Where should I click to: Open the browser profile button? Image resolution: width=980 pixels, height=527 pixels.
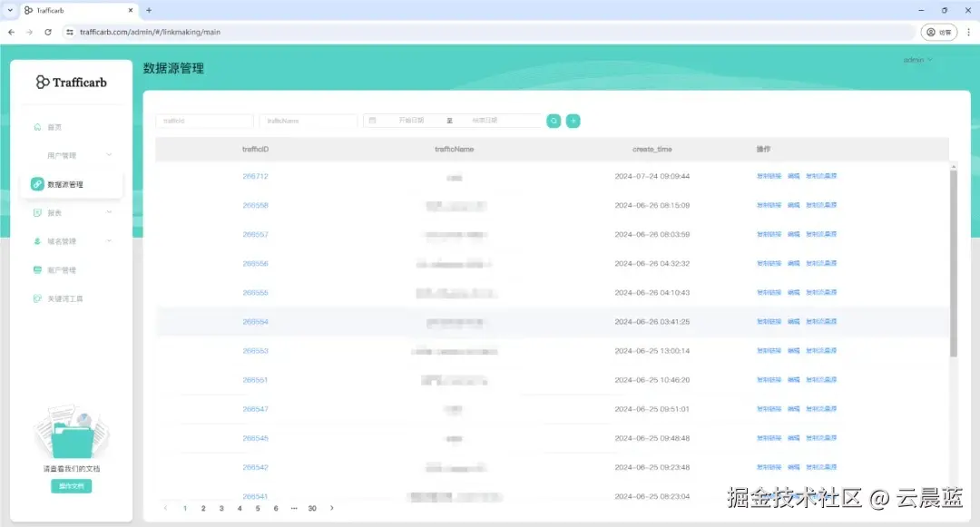point(939,32)
